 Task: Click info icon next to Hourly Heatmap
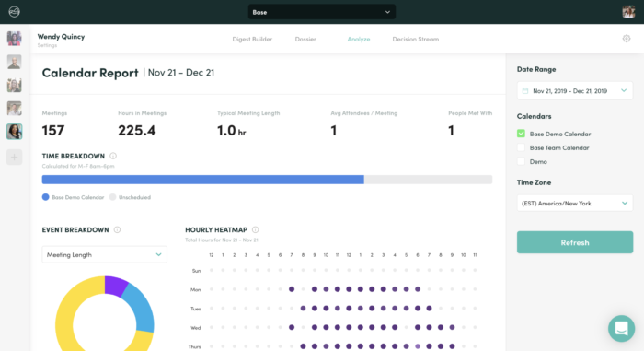click(x=256, y=229)
